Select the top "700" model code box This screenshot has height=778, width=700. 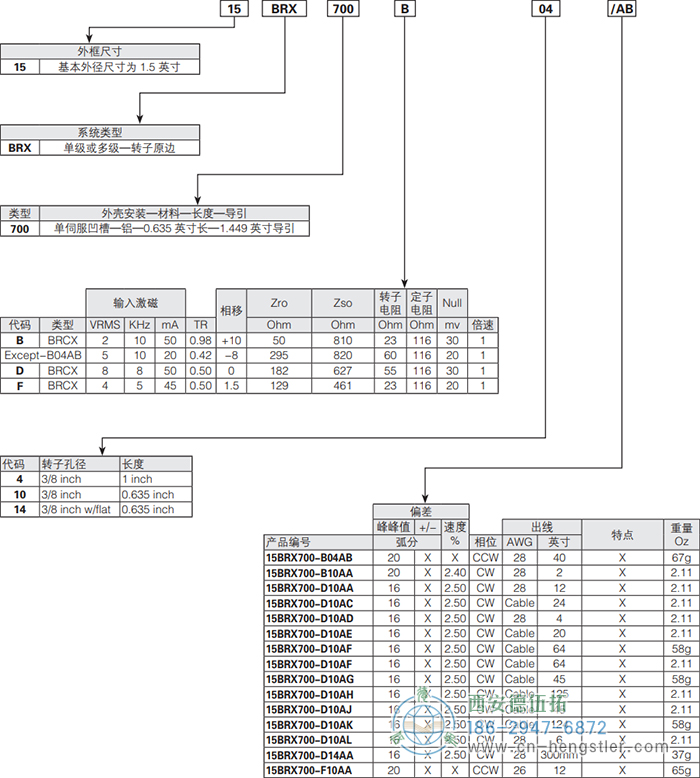pos(343,12)
